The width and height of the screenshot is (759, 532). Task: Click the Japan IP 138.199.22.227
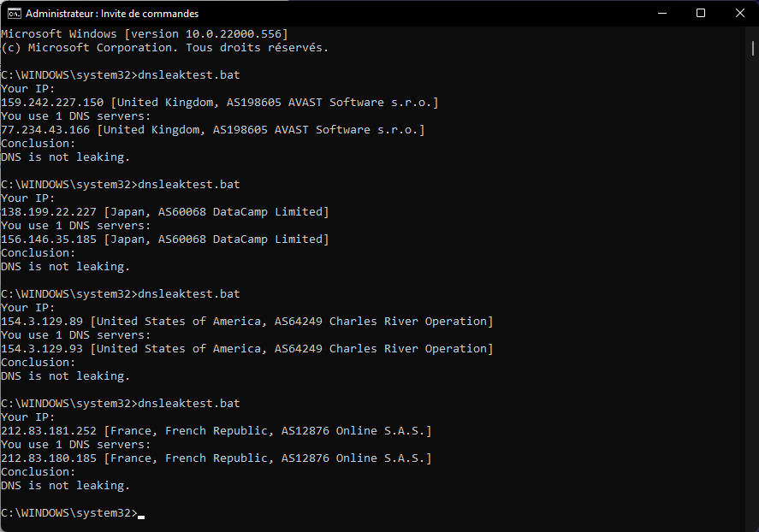tap(49, 212)
